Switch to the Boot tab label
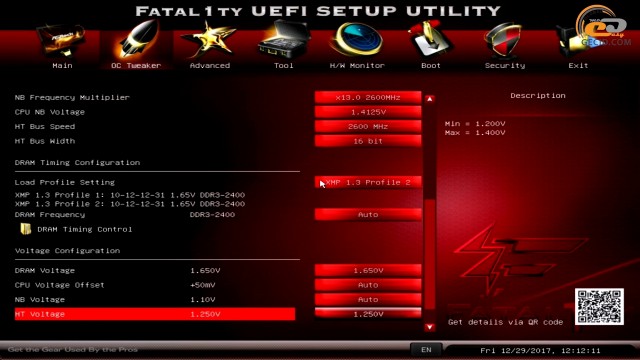The image size is (640, 360). (431, 66)
